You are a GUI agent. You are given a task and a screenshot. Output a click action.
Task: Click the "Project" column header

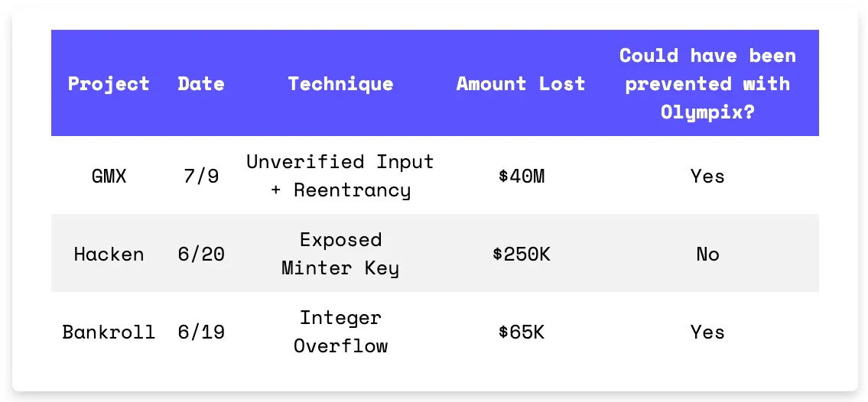109,83
